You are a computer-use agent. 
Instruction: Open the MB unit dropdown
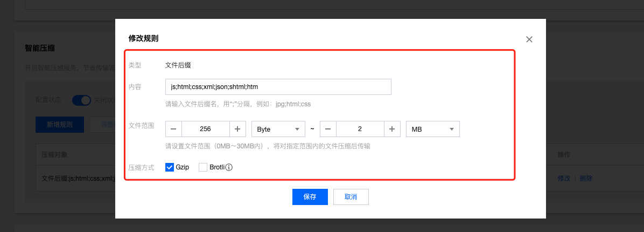(432, 129)
